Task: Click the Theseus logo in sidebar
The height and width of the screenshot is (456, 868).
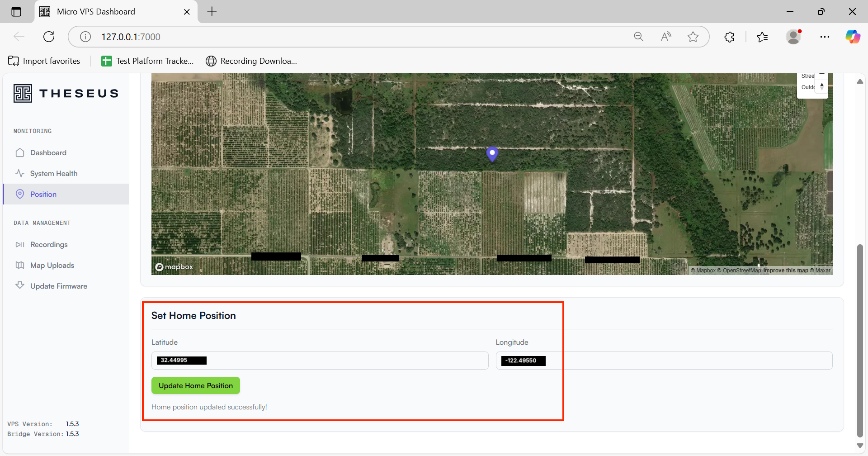Action: tap(66, 94)
